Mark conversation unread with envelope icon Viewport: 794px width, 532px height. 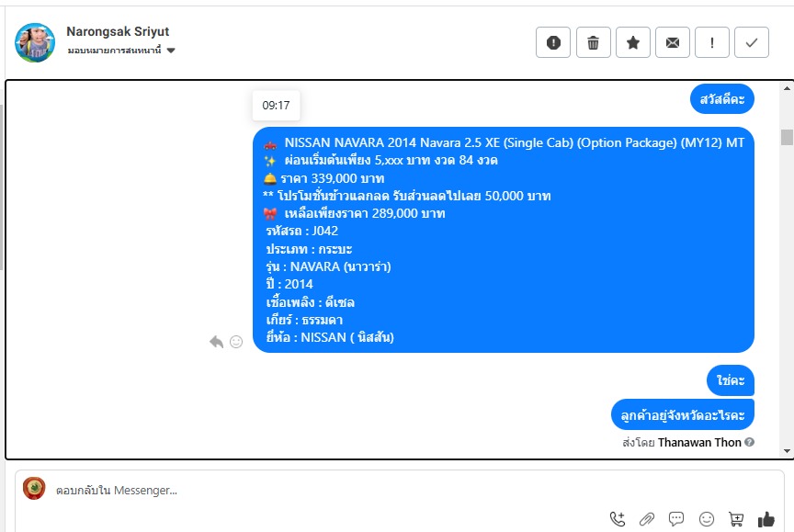click(673, 42)
